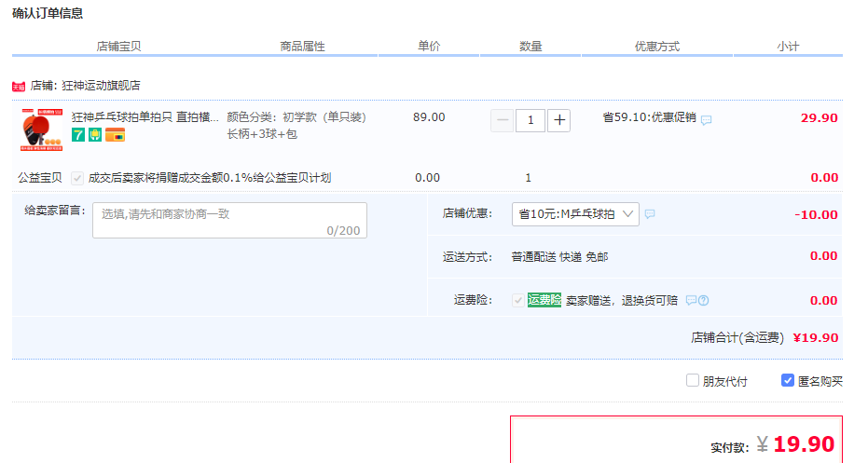The image size is (868, 463).
Task: Click the 实付款 amount 19.90
Action: pos(804,444)
